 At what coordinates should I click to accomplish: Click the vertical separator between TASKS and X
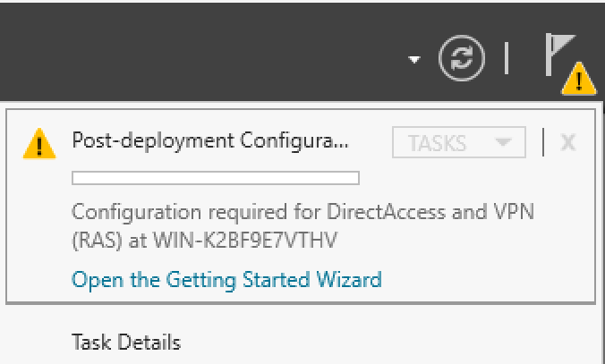click(x=542, y=142)
